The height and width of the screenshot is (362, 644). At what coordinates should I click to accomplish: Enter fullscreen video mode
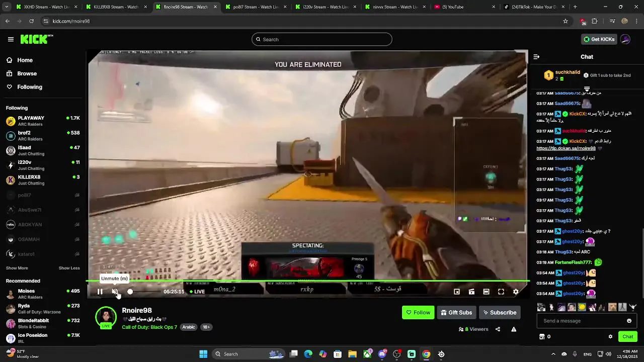coord(501,292)
